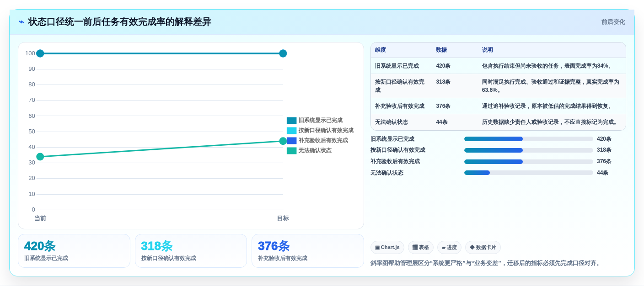Click the progress bar for 按新口径确认有效完成

(x=529, y=150)
